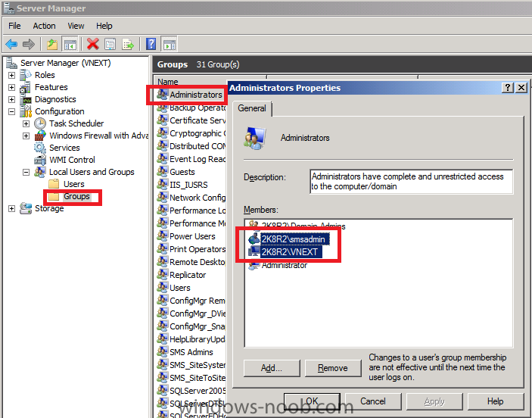This screenshot has height=418, width=532.
Task: Click the Windows Firewall icon
Action: 40,136
